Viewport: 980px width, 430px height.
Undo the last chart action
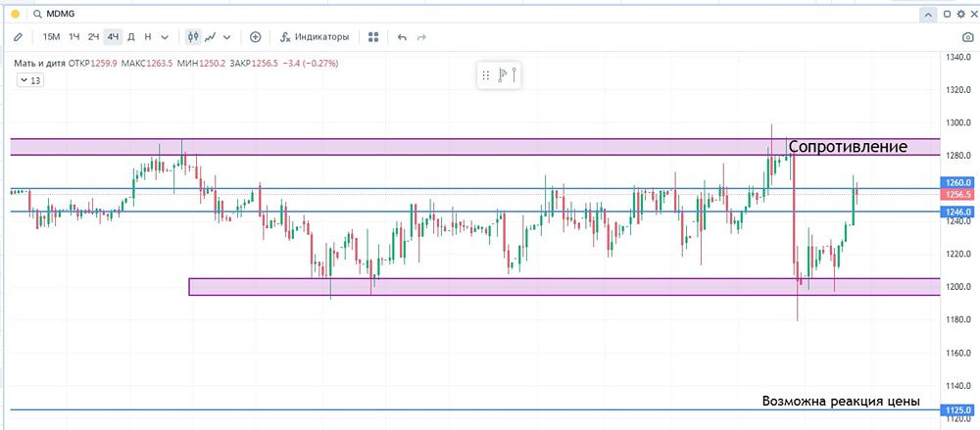click(x=402, y=37)
